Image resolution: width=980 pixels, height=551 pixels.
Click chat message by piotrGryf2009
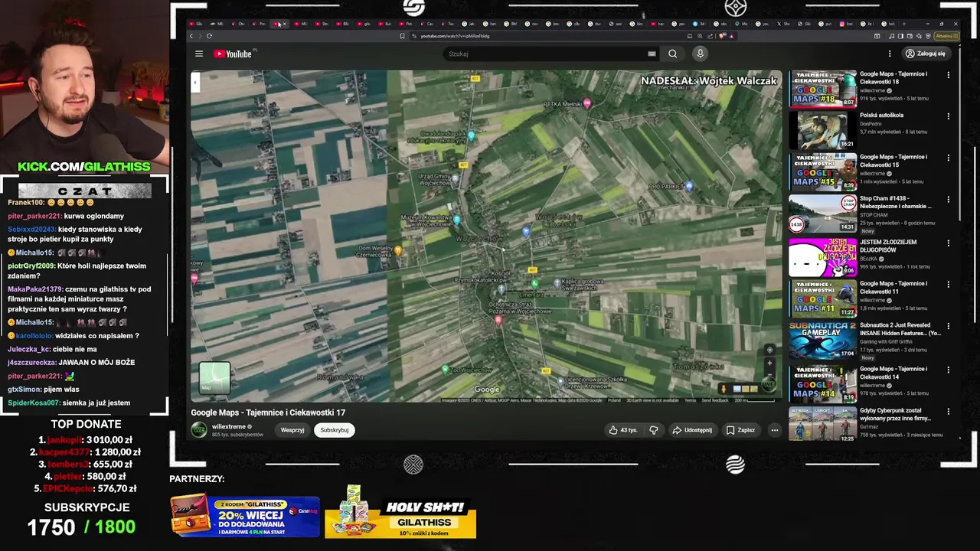(77, 271)
